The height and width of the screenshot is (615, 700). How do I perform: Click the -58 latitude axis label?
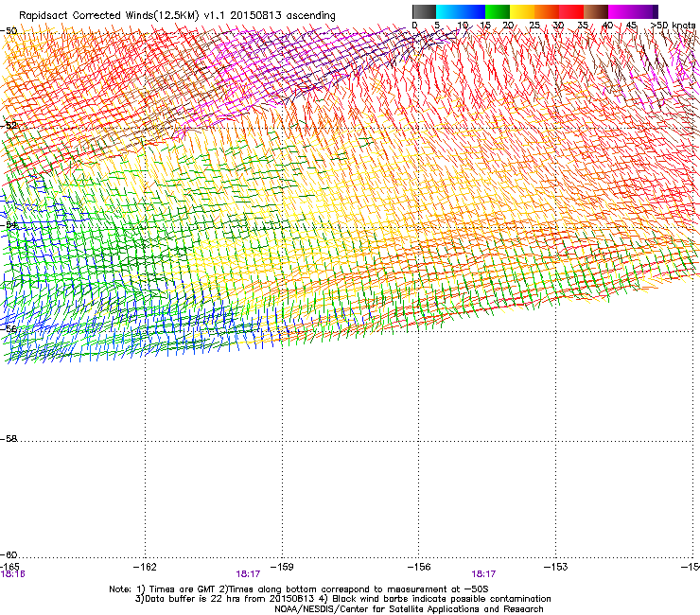(9, 439)
